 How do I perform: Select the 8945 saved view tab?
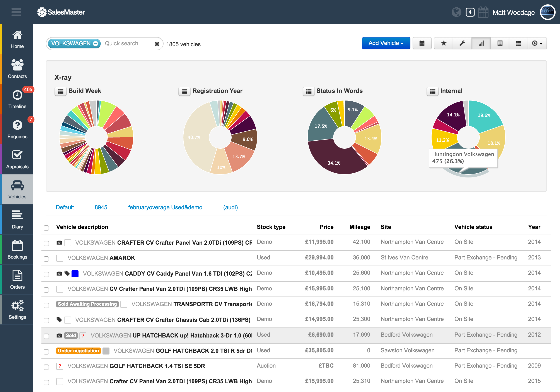click(x=101, y=207)
